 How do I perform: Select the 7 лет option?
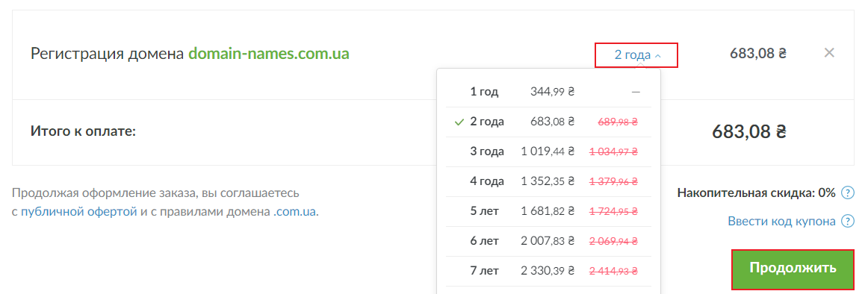549,271
